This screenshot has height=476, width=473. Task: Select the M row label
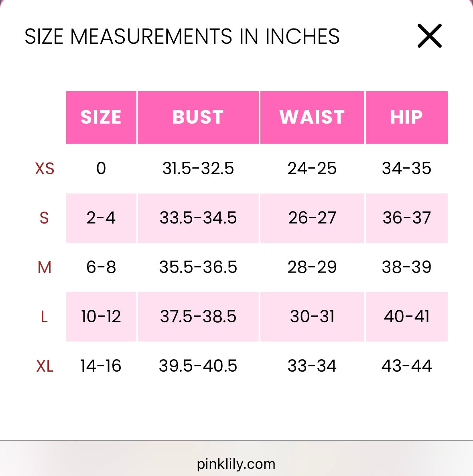point(44,267)
